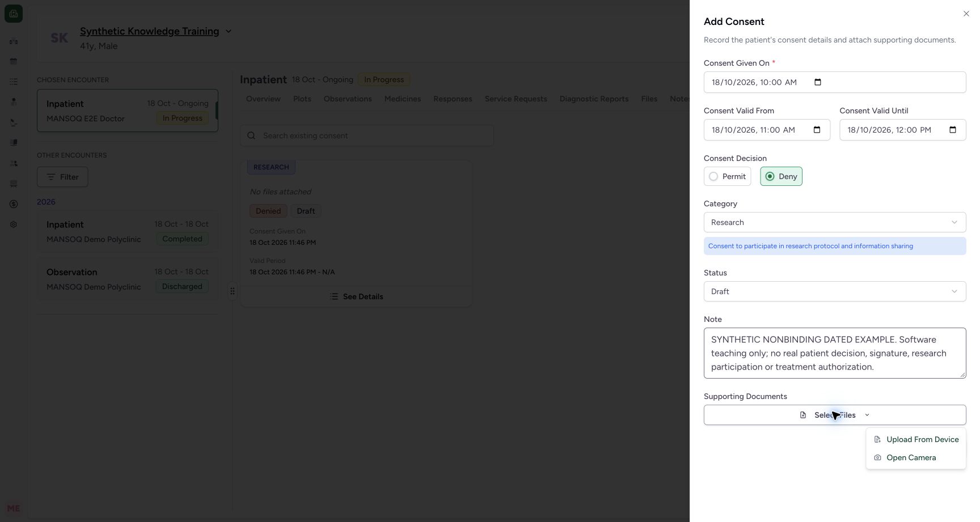
Task: Click the upload file icon in menu
Action: [x=877, y=439]
